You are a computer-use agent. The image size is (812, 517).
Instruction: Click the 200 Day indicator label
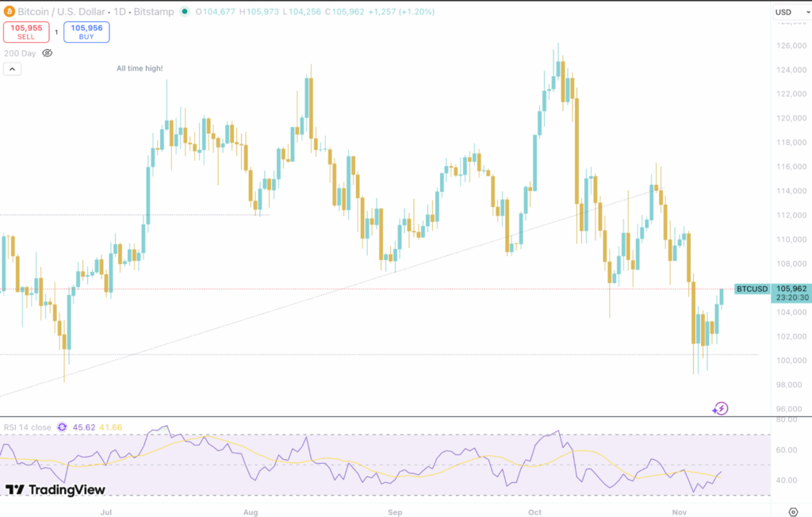19,53
